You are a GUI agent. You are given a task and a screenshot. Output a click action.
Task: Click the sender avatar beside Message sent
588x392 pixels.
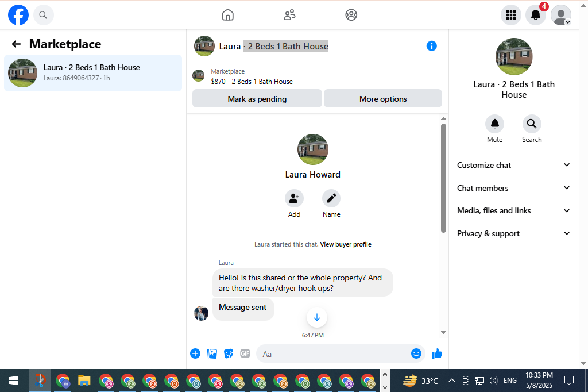pos(201,313)
